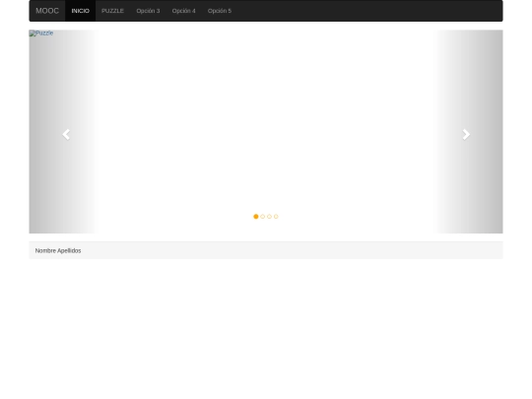Go to the previous carousel slide arrow

tap(66, 135)
